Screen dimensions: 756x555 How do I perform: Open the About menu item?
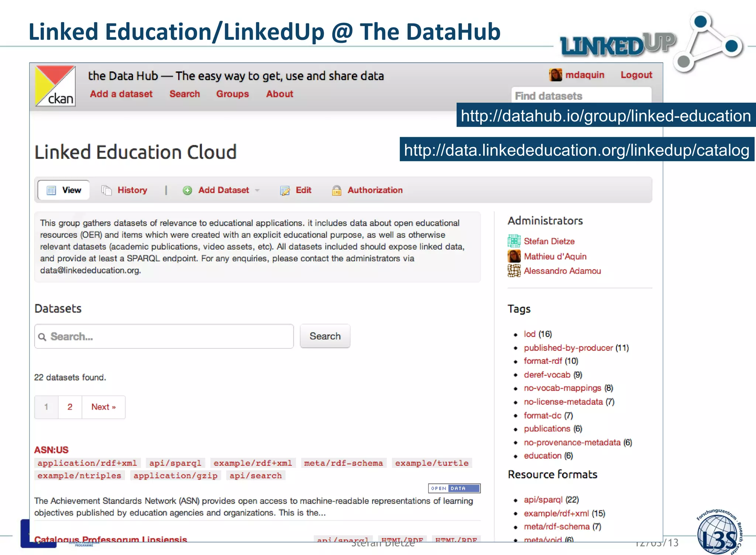[x=280, y=94]
